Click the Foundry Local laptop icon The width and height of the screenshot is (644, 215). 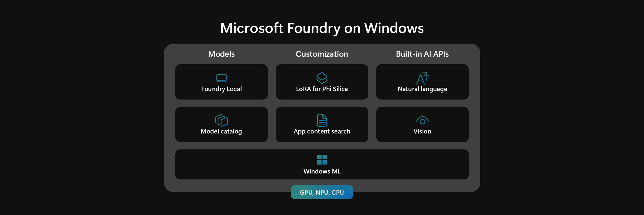point(222,78)
